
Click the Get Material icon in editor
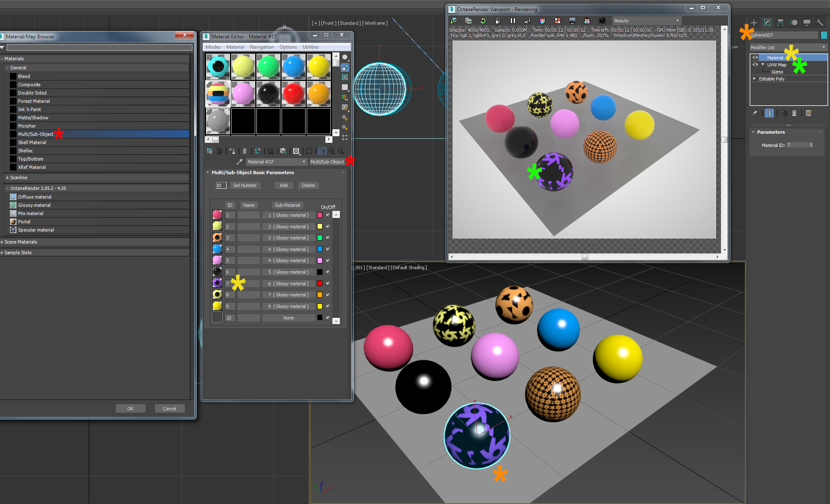coord(210,151)
